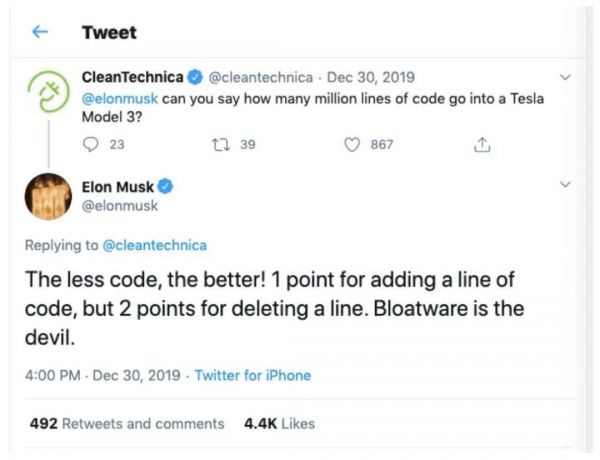Click the CleanTechnica display name

(133, 77)
